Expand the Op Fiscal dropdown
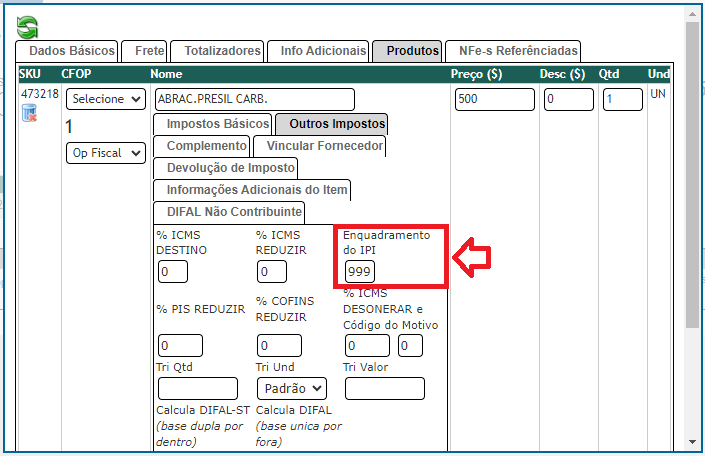709x458 pixels. 105,153
